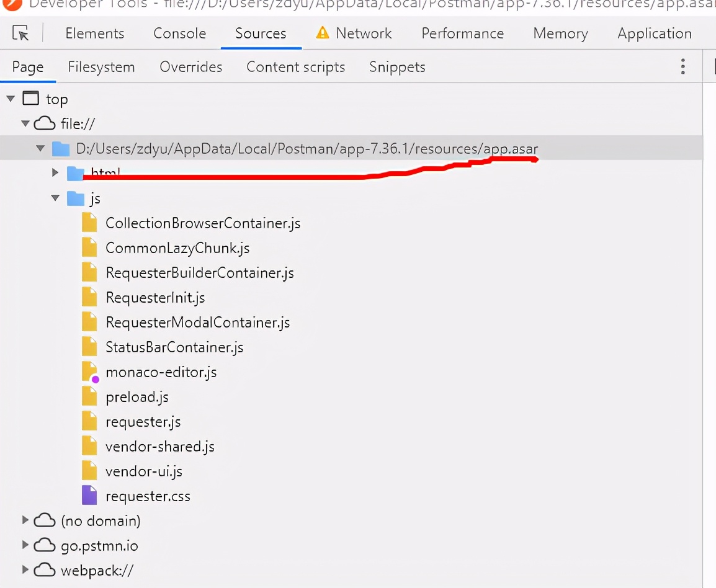Collapse the js folder arrow

(x=55, y=198)
